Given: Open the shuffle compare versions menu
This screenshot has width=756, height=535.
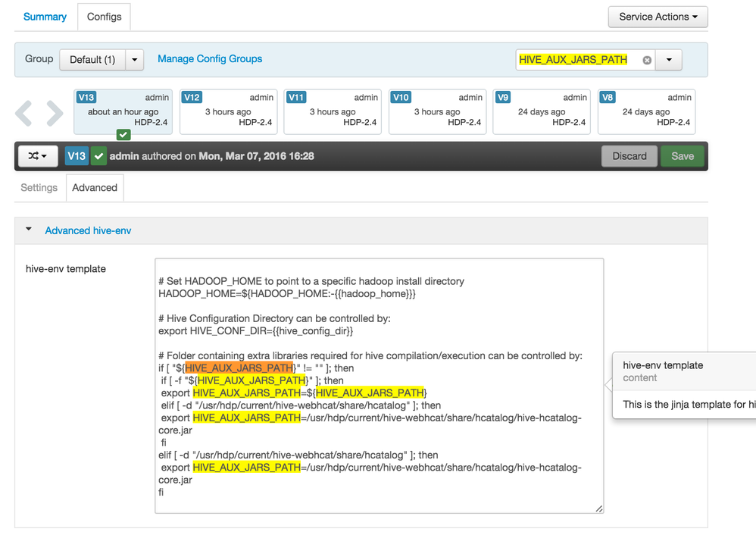Looking at the screenshot, I should [x=38, y=156].
